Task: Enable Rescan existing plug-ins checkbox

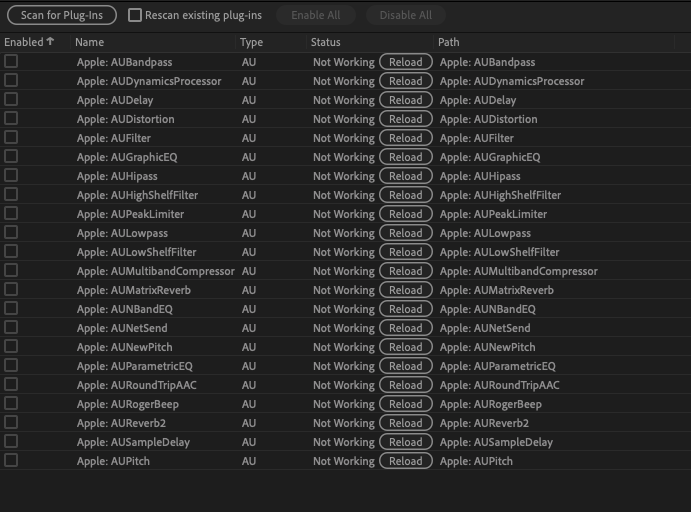Action: point(135,16)
